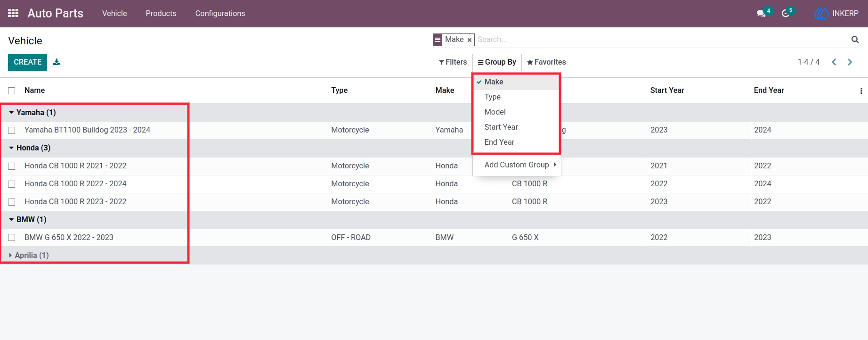The image size is (868, 340).
Task: Collapse the Yamaha (1) group
Action: point(32,112)
